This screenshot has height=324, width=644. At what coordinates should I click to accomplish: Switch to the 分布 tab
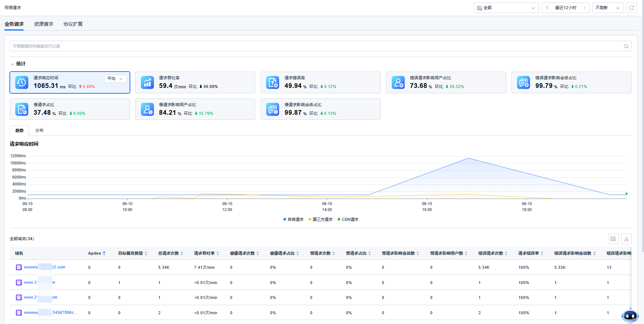coord(39,130)
